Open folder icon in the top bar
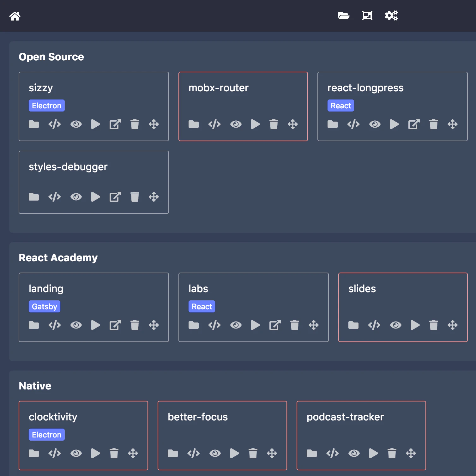Image resolution: width=476 pixels, height=476 pixels. [x=344, y=15]
